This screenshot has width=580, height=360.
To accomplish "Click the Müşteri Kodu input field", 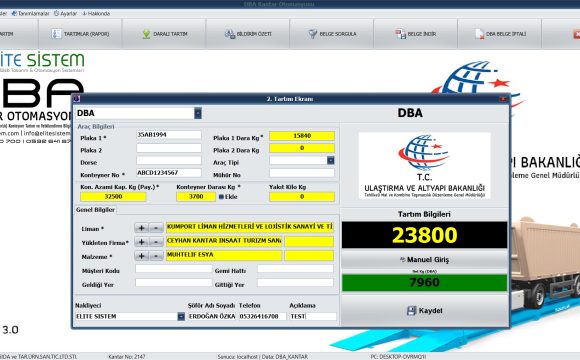I will point(173,269).
